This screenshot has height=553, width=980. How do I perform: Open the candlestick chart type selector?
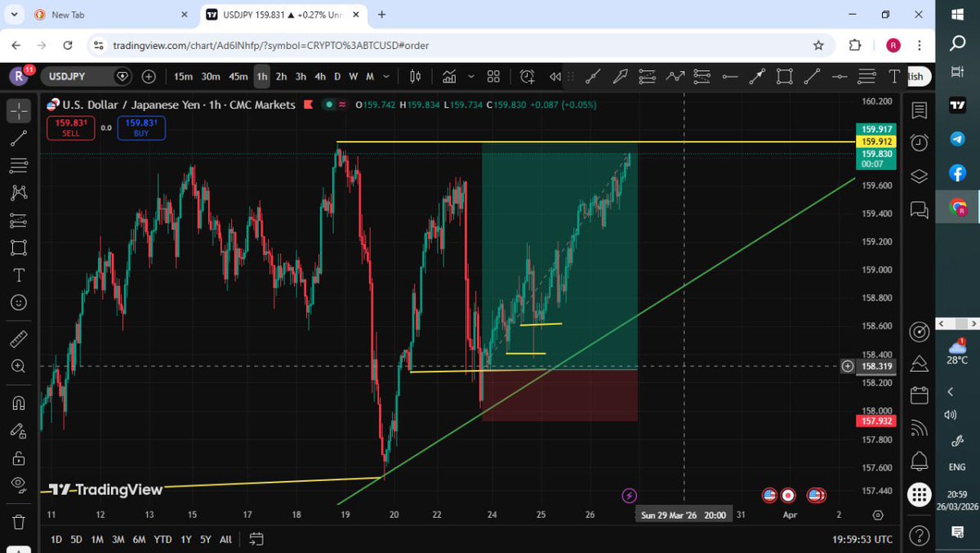click(415, 76)
